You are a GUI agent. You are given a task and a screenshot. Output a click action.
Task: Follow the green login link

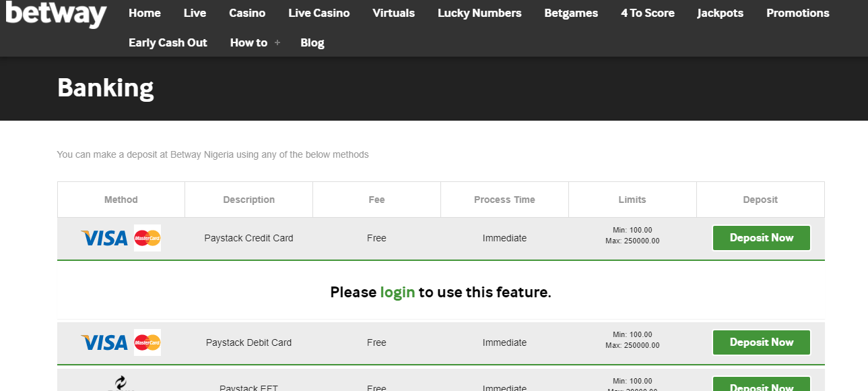pyautogui.click(x=397, y=293)
